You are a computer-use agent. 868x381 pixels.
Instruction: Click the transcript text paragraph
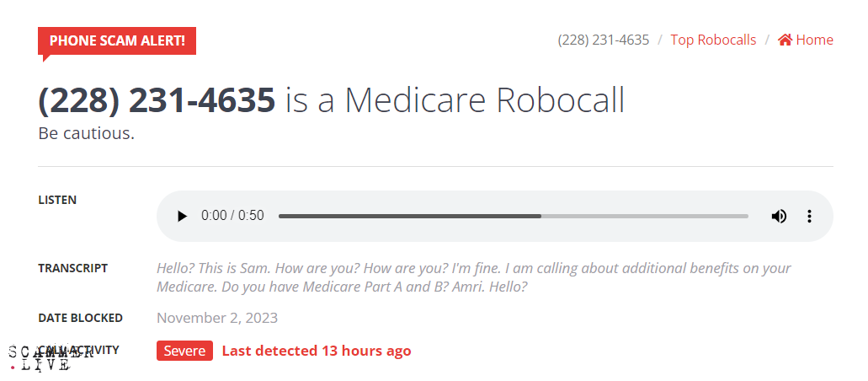473,277
